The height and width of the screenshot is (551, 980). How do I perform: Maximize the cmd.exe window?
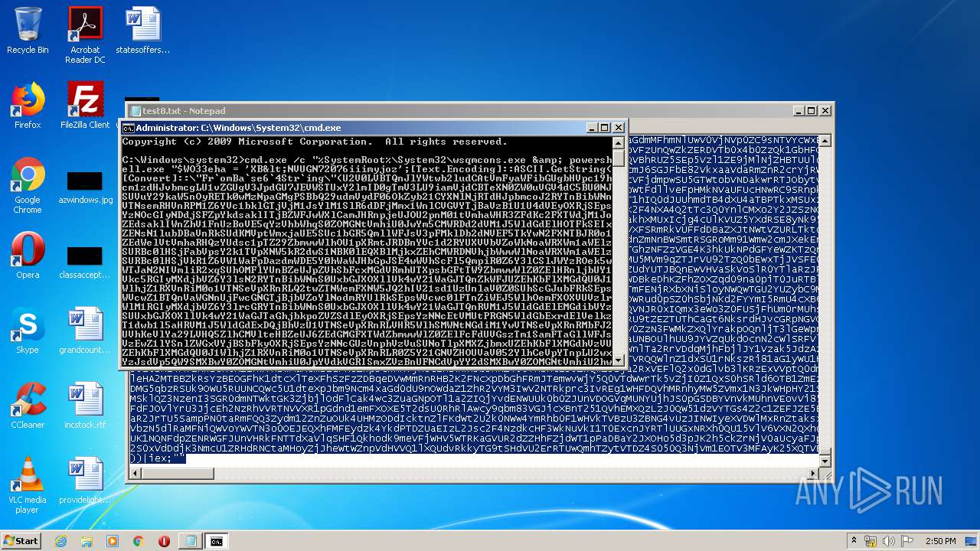[x=605, y=128]
